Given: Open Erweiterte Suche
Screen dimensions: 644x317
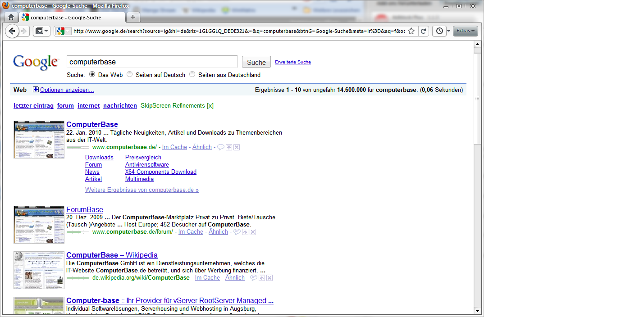Looking at the screenshot, I should (x=293, y=62).
